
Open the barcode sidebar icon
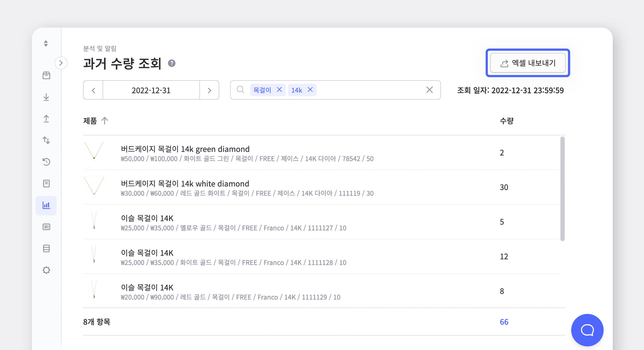pos(46,227)
